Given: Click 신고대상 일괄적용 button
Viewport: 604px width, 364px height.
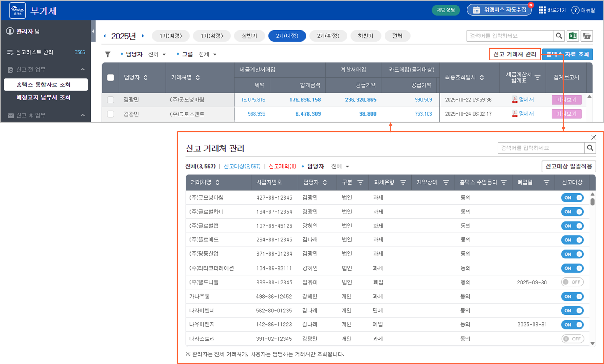Looking at the screenshot, I should [569, 166].
